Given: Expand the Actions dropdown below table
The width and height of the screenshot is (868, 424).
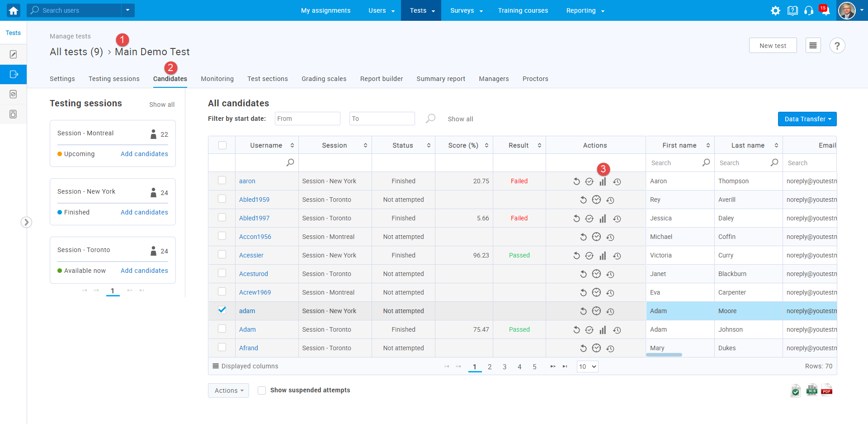Looking at the screenshot, I should [x=228, y=391].
